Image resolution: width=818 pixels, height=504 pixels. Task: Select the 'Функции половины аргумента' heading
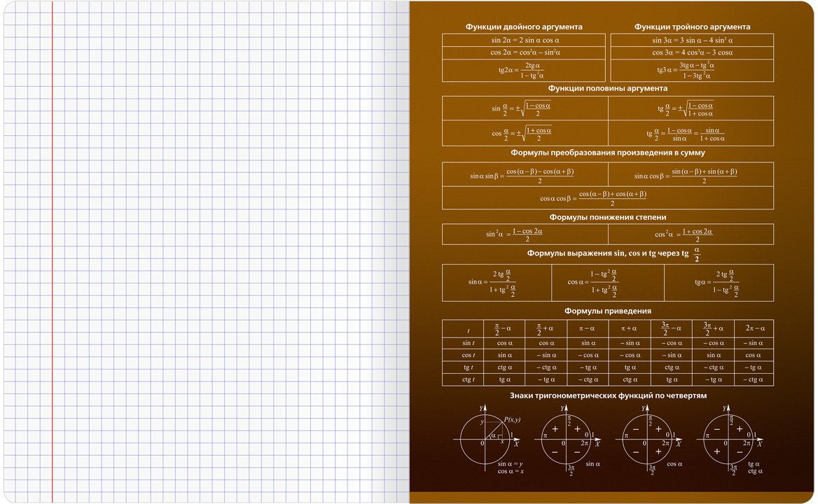607,89
